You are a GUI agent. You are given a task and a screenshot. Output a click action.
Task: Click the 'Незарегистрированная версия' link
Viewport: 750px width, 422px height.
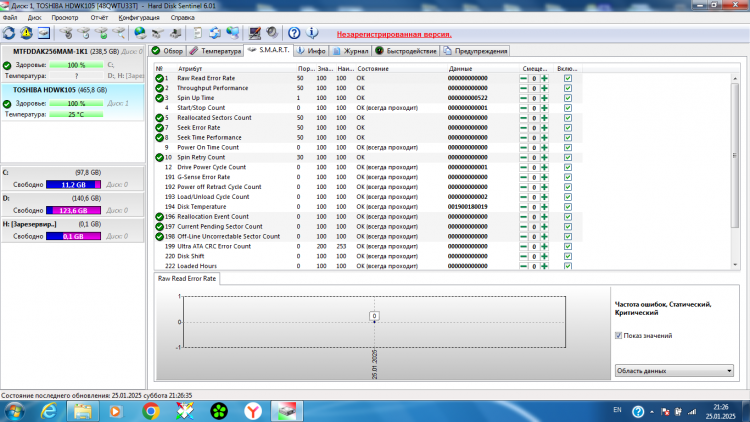(394, 34)
